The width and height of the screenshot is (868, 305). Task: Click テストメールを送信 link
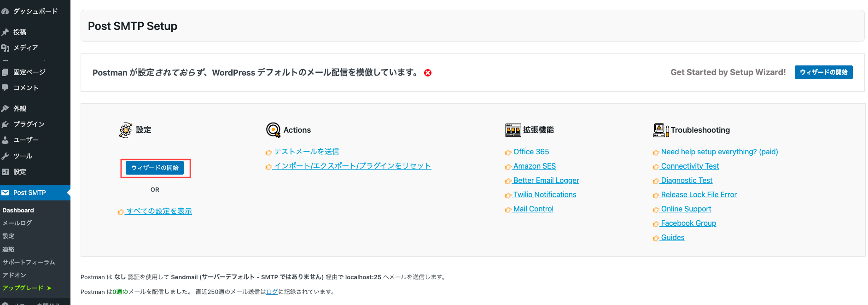click(307, 152)
